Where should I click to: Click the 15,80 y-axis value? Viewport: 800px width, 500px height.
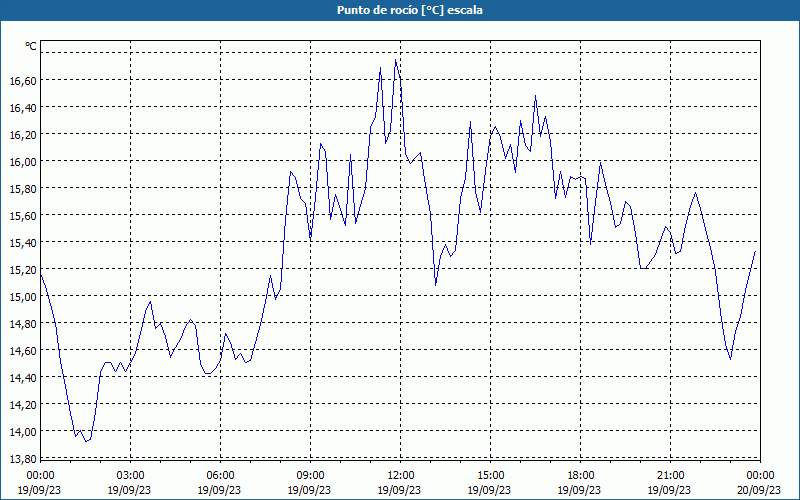pyautogui.click(x=23, y=189)
